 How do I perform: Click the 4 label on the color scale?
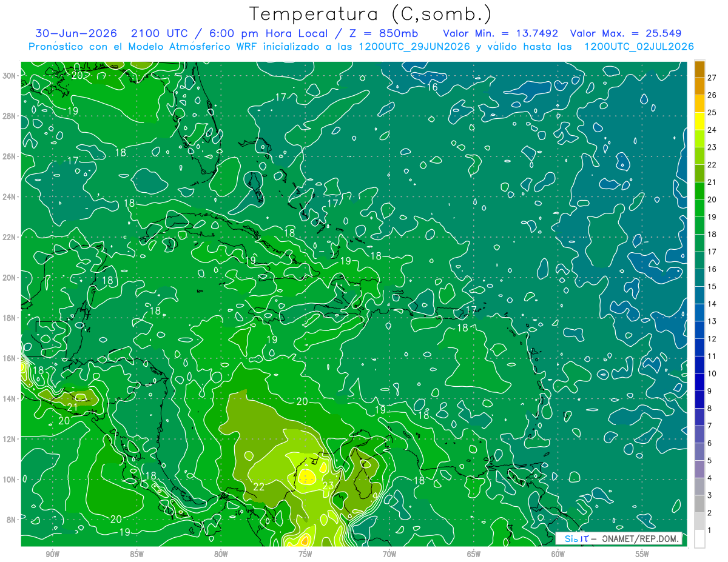coord(710,478)
